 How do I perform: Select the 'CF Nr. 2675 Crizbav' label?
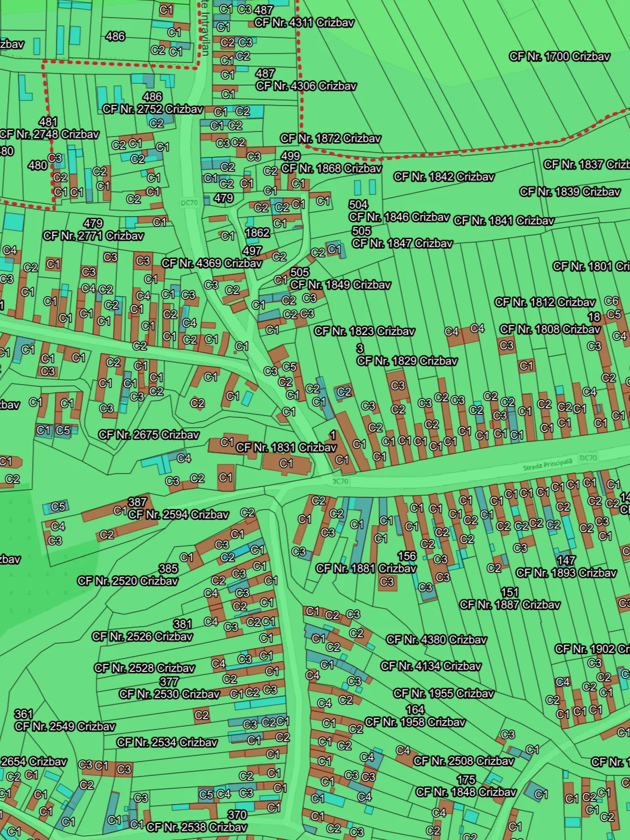149,435
